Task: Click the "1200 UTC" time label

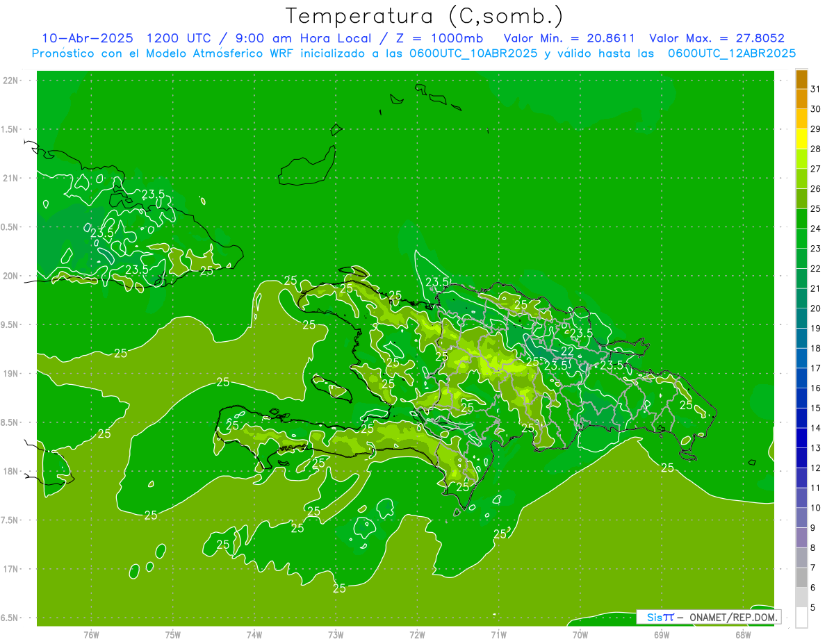Action: (x=178, y=38)
